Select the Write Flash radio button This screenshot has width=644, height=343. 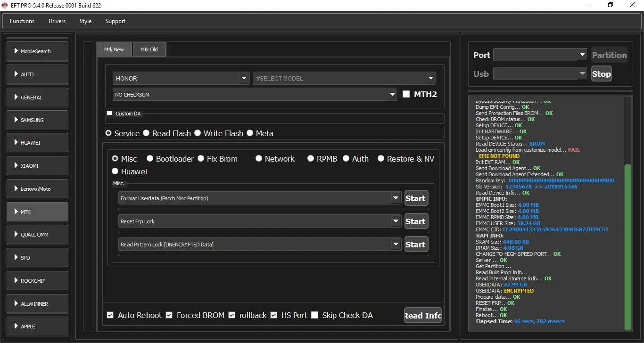tap(198, 133)
